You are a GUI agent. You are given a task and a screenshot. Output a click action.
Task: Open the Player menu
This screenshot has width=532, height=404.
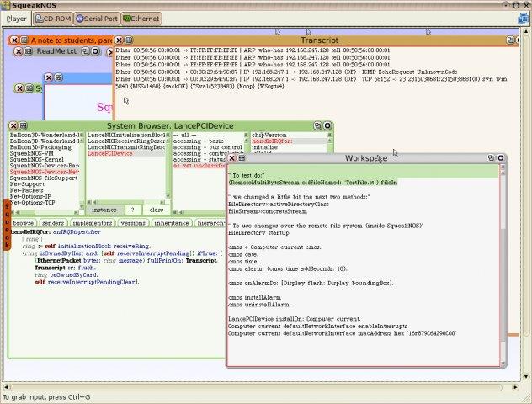16,17
